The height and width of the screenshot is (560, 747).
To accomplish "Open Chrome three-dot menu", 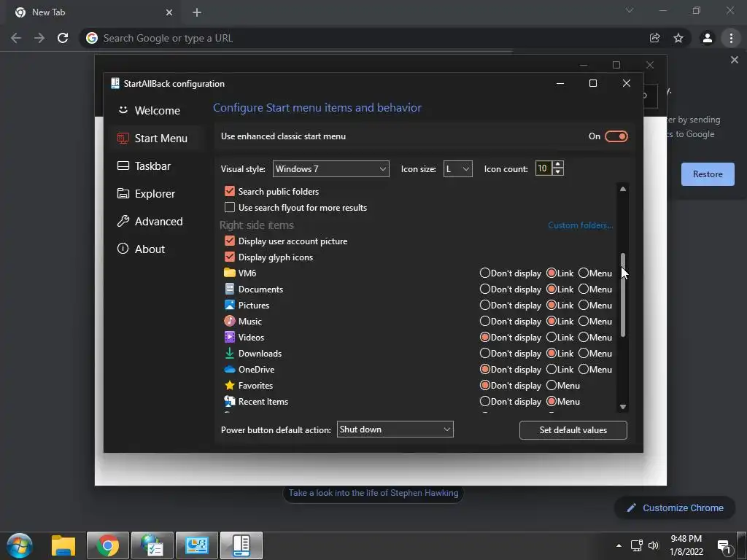I will click(x=731, y=38).
